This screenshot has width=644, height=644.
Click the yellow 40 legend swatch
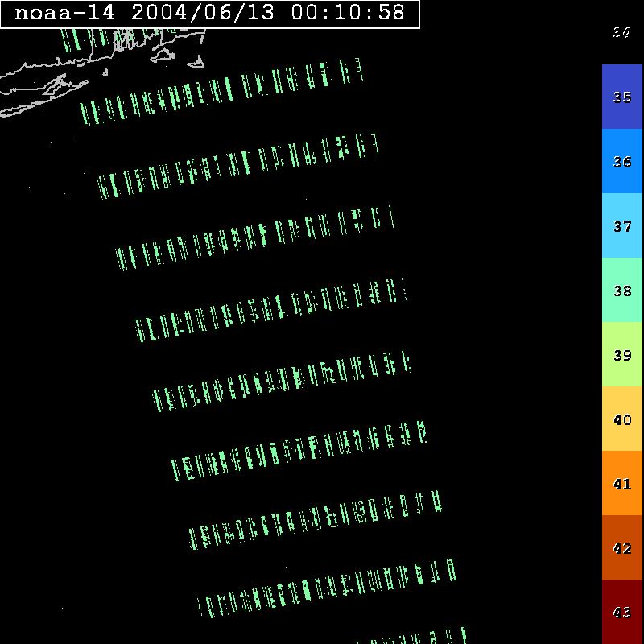(622, 419)
